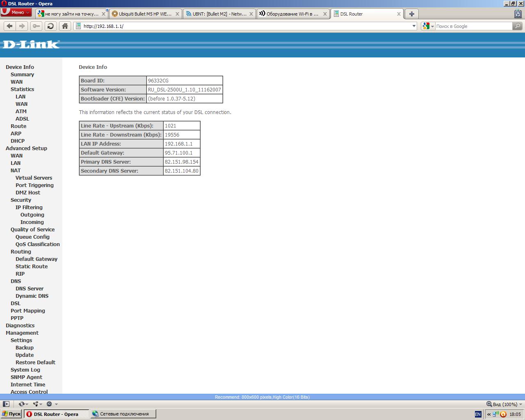Viewport: 525px width, 420px height.
Task: Toggle the Opera side panel button
Action: [x=6, y=404]
